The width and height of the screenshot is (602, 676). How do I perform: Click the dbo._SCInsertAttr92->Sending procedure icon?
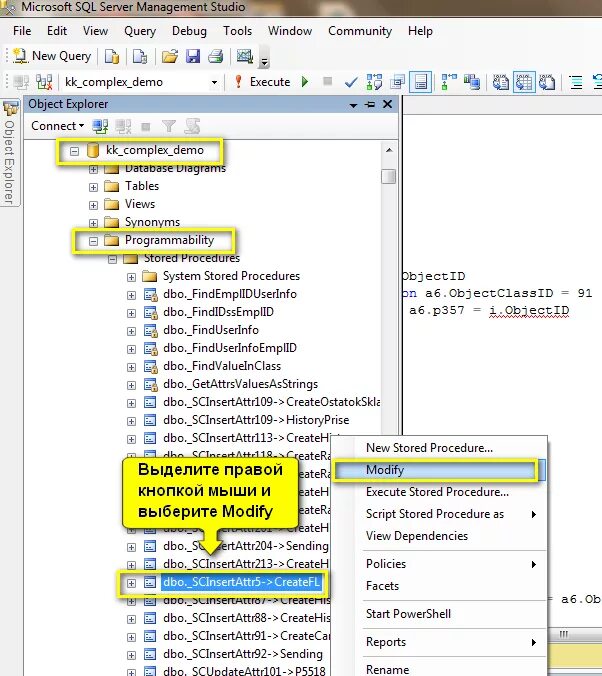(x=150, y=654)
